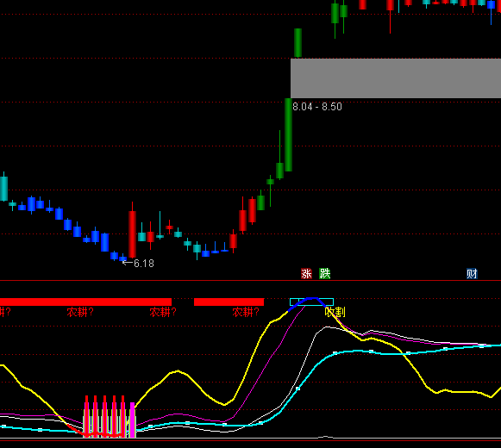501x448 pixels.
Task: Select the red signal spikes in the indicator
Action: [105, 416]
